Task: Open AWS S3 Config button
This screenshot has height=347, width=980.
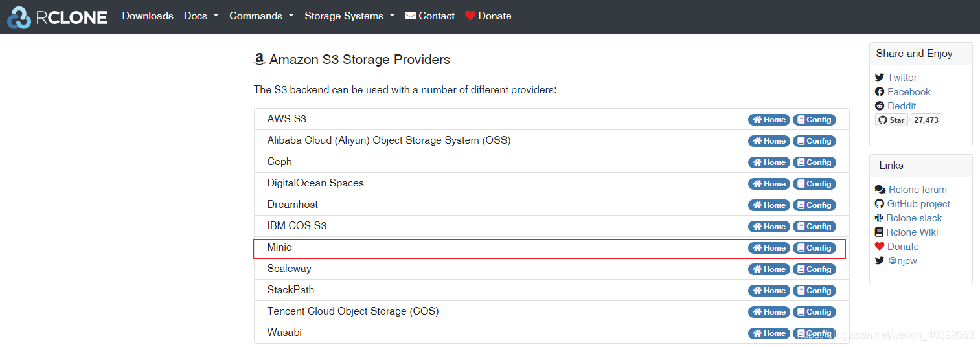Action: (x=814, y=120)
